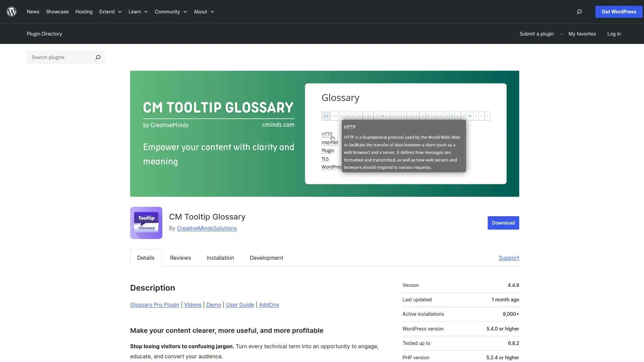Viewport: 644px width, 362px height.
Task: Open the Learn dropdown menu
Action: coord(138,12)
